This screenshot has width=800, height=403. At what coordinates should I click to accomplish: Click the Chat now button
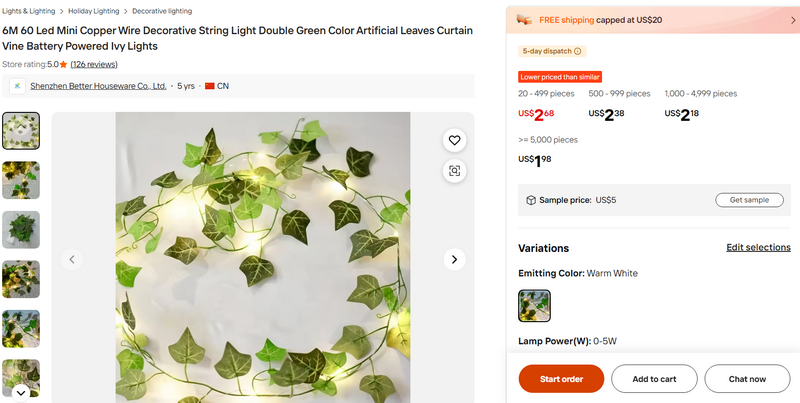pos(747,379)
